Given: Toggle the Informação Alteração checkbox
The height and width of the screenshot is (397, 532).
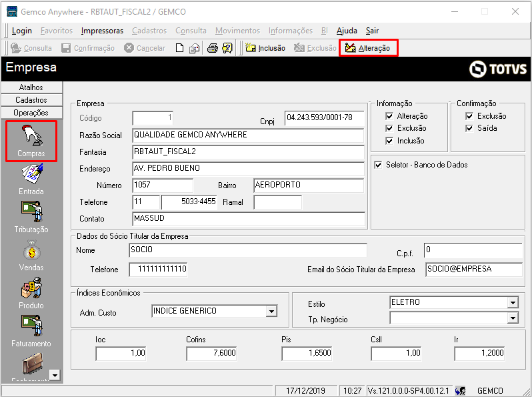Looking at the screenshot, I should 389,116.
